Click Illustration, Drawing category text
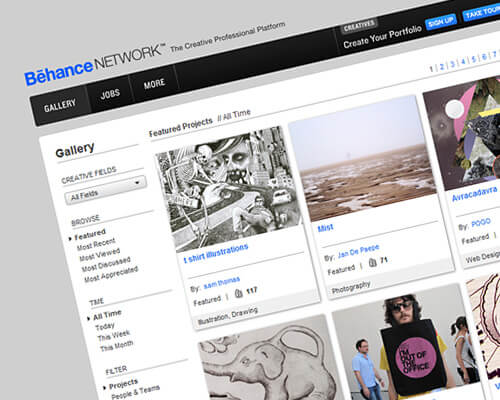The width and height of the screenshot is (500, 400). click(x=228, y=316)
